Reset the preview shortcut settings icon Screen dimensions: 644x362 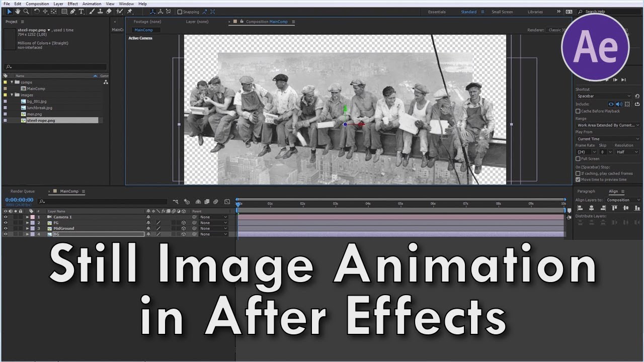click(637, 96)
